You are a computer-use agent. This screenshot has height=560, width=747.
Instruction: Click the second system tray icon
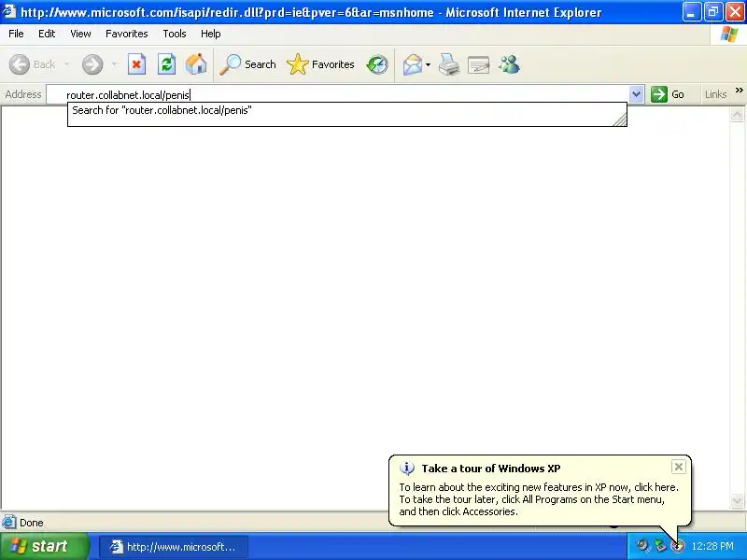tap(660, 545)
